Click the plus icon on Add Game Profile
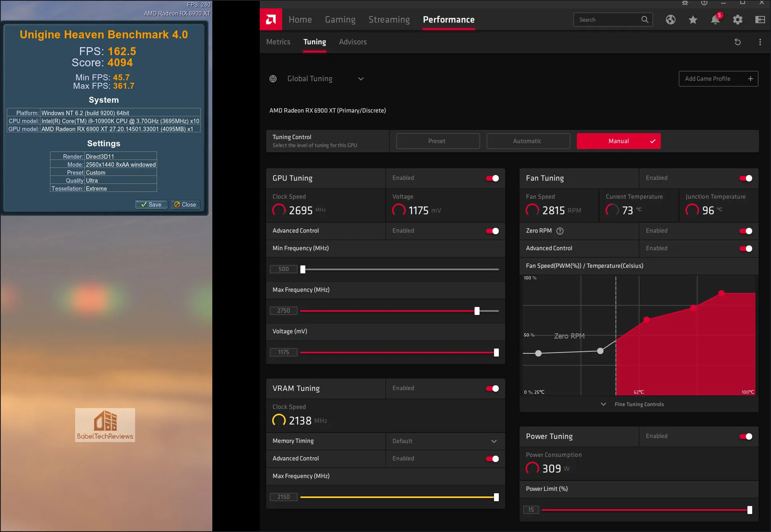The image size is (771, 532). point(751,79)
